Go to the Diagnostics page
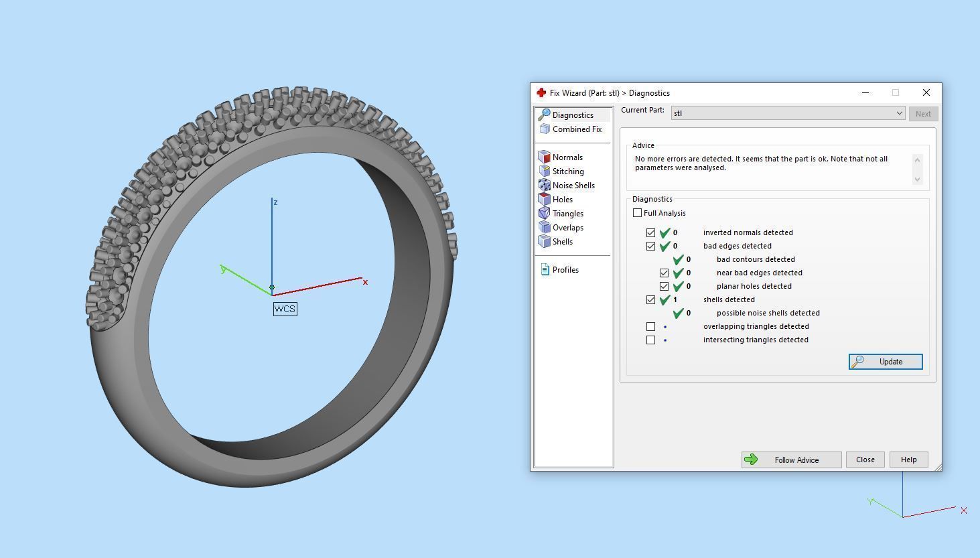 (x=573, y=115)
